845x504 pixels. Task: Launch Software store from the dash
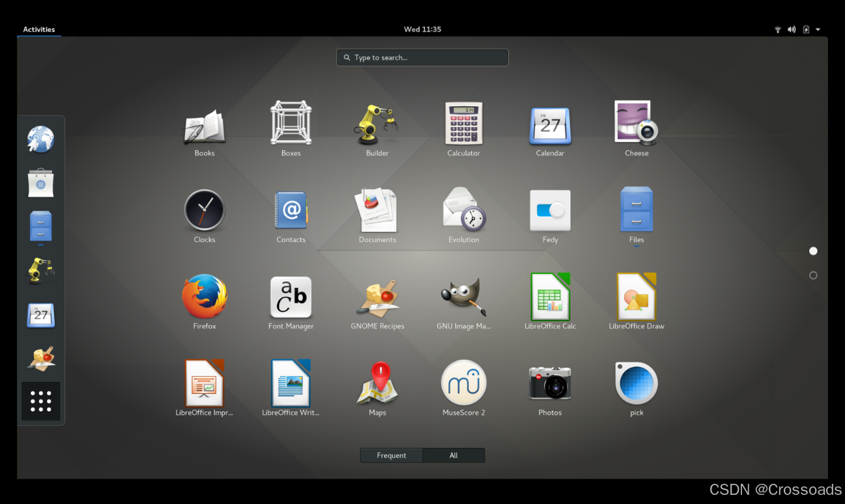(40, 183)
